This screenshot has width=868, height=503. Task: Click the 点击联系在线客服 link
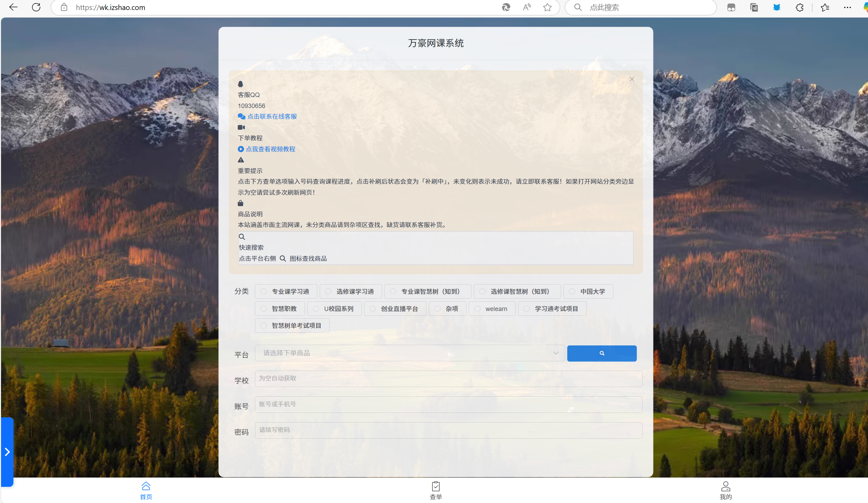coord(271,116)
